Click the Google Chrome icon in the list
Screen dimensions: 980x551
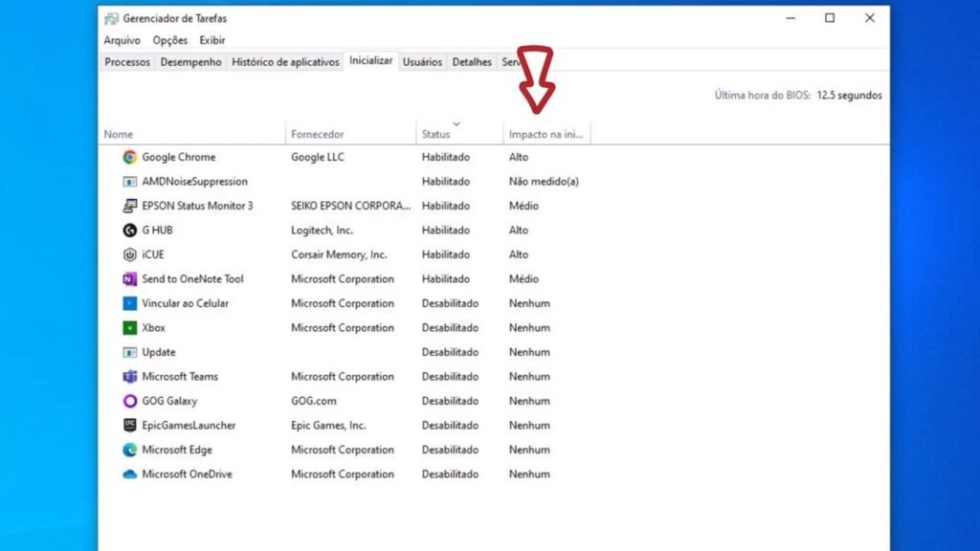tap(129, 157)
